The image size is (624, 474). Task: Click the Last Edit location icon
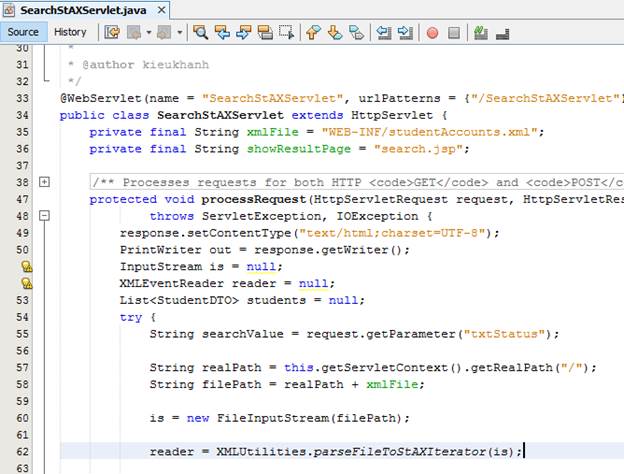[x=112, y=32]
